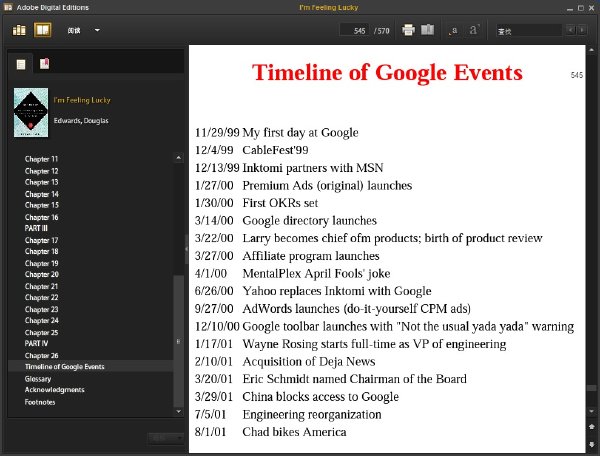Click the 'CableFest'99' entry

coord(276,150)
